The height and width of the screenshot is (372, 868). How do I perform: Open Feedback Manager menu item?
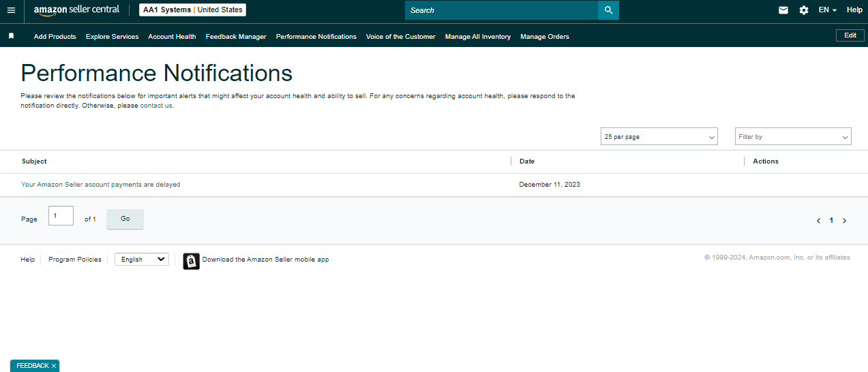click(236, 37)
